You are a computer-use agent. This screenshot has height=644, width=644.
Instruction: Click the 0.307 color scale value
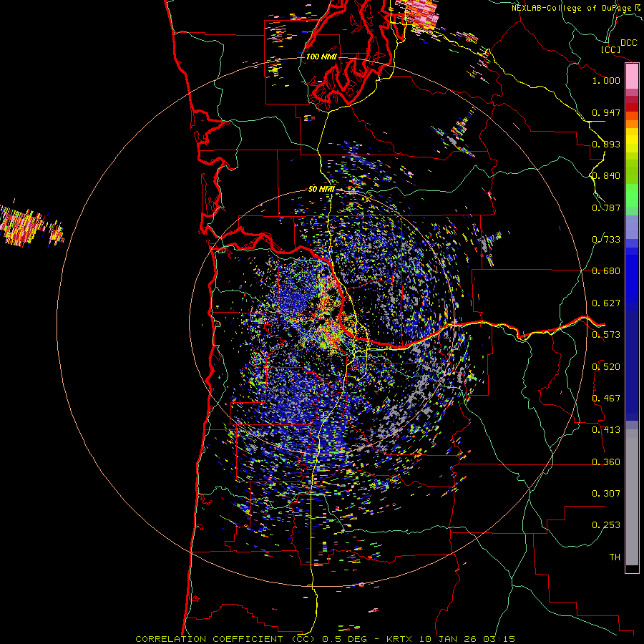coord(606,494)
